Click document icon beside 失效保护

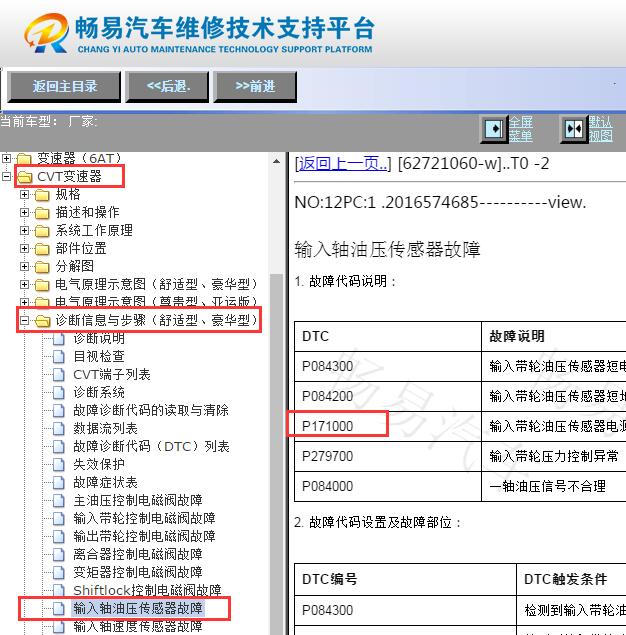59,465
